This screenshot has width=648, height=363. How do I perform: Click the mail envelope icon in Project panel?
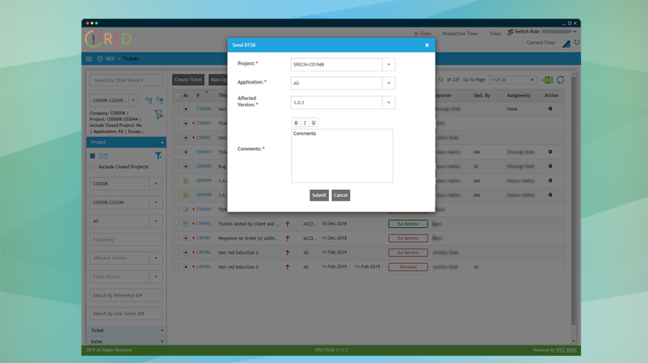103,156
